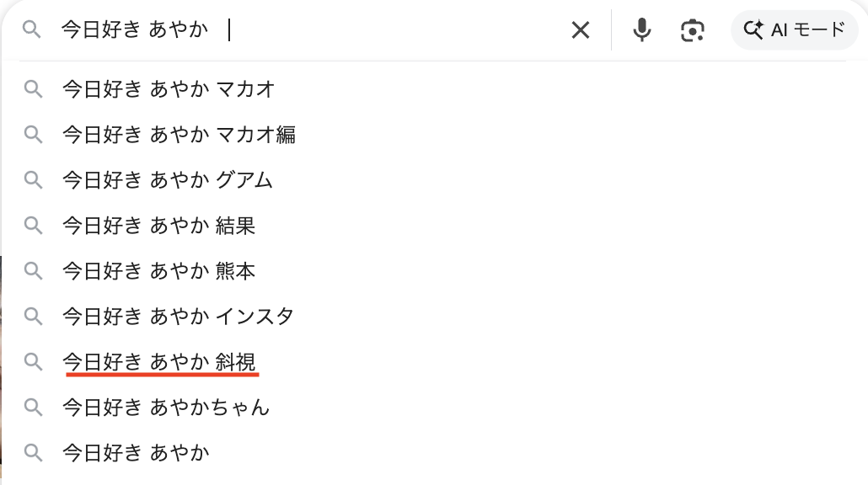This screenshot has width=868, height=485.
Task: Select suggestion 今日好き あやか マカオ
Action: tap(169, 89)
